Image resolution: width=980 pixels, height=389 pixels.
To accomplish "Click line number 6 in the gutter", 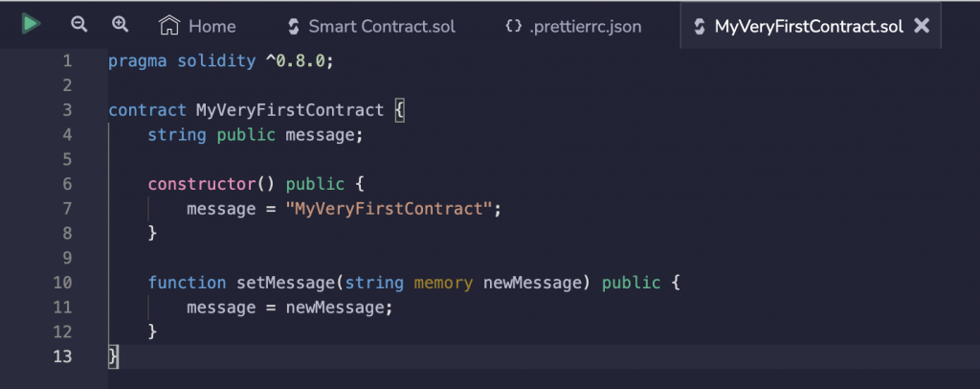I will click(68, 184).
